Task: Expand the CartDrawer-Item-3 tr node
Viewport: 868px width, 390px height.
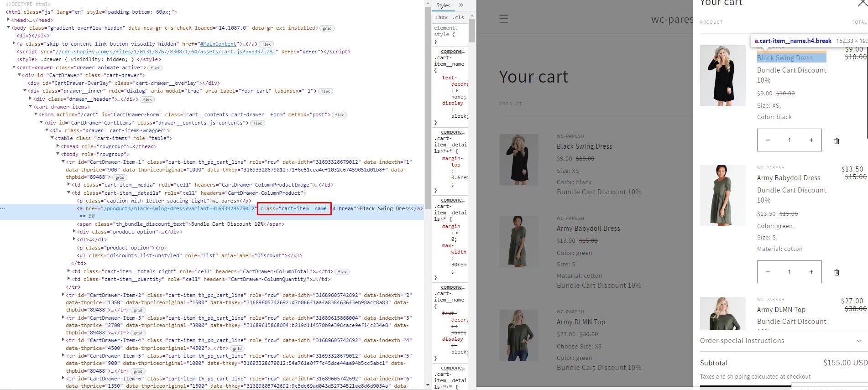Action: (x=63, y=317)
